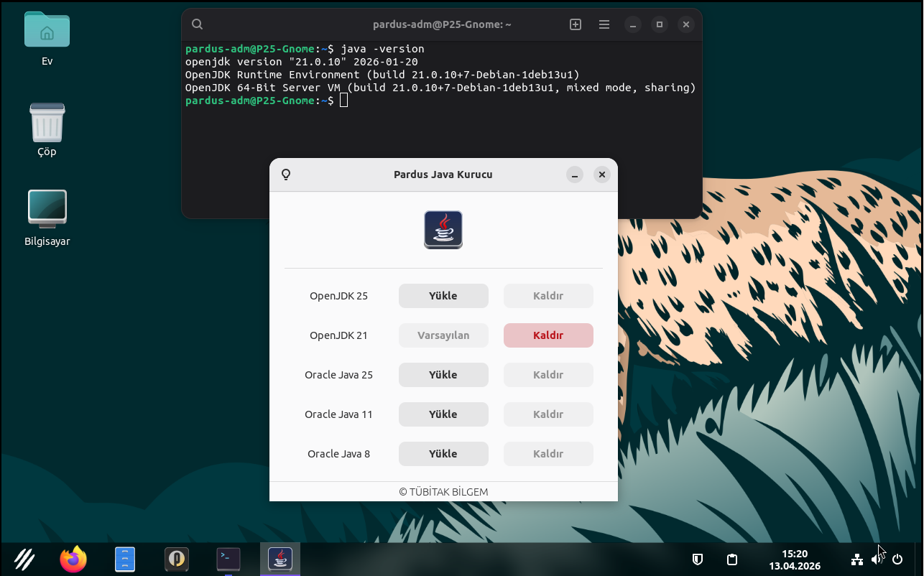Viewport: 924px width, 576px height.
Task: Click the terminal prompt cursor line
Action: point(267,101)
